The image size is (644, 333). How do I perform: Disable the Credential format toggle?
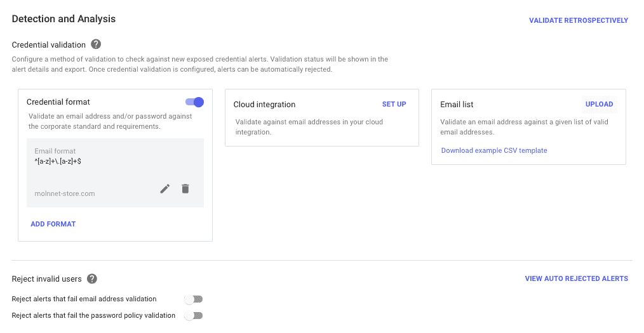[x=195, y=102]
